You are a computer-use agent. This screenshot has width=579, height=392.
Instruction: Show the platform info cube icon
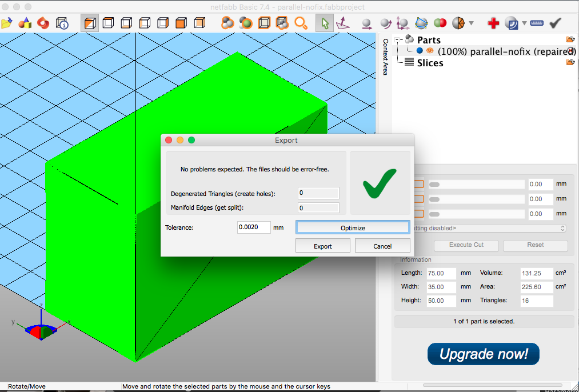pyautogui.click(x=62, y=23)
